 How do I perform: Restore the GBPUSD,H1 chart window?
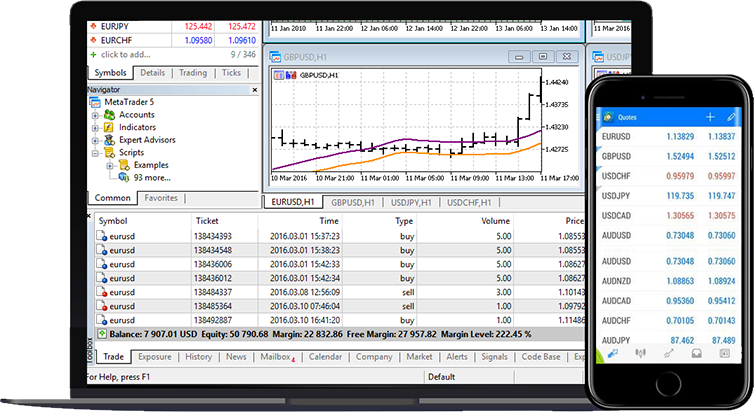tap(543, 57)
